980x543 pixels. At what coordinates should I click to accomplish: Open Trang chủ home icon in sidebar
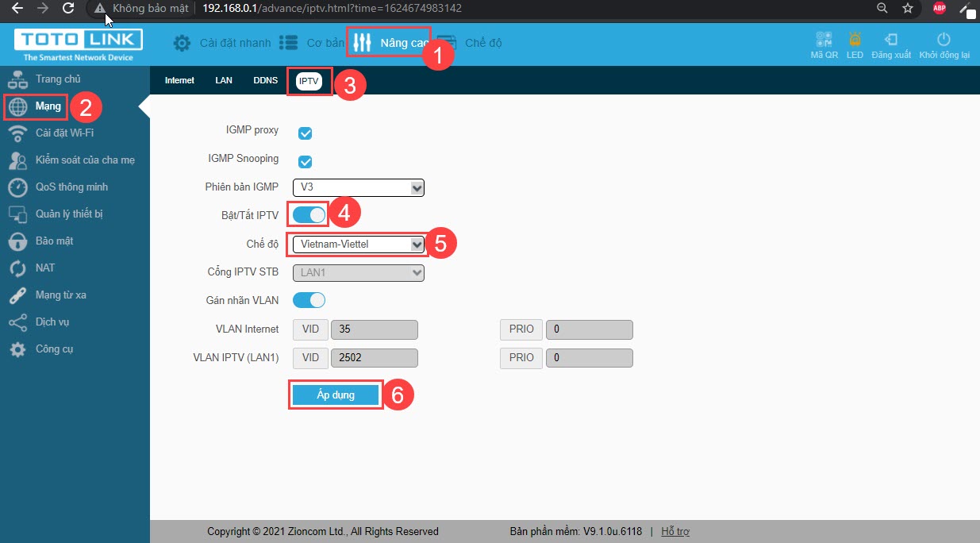click(17, 79)
